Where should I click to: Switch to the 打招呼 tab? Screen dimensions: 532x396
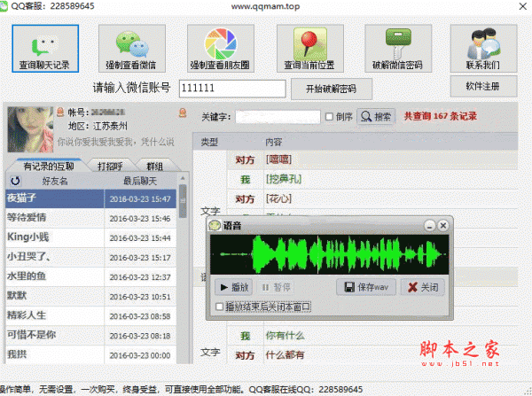110,167
